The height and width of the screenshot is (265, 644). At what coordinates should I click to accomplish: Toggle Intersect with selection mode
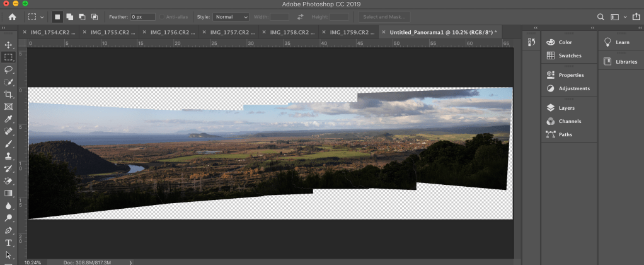pyautogui.click(x=95, y=17)
